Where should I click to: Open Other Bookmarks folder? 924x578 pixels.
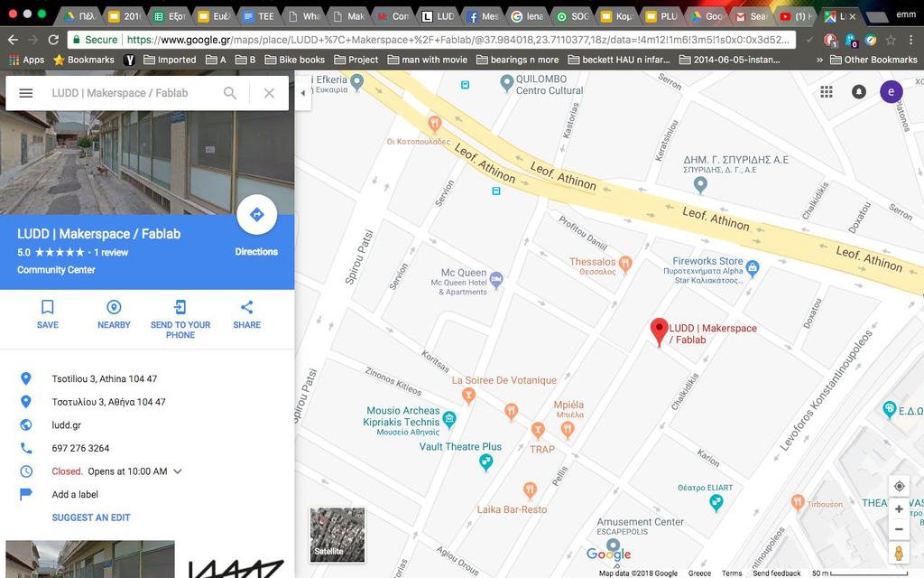point(873,60)
